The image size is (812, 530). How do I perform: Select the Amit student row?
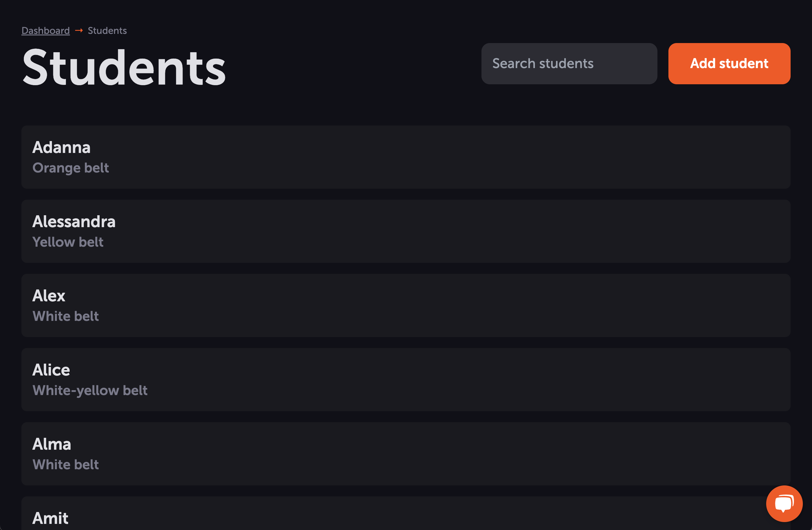point(406,513)
